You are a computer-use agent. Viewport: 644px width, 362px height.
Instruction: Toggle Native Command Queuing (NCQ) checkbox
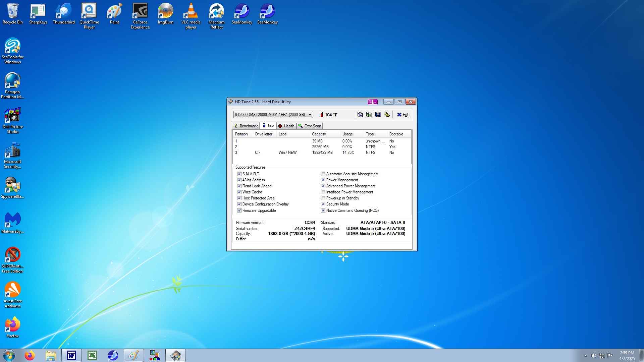pos(323,210)
